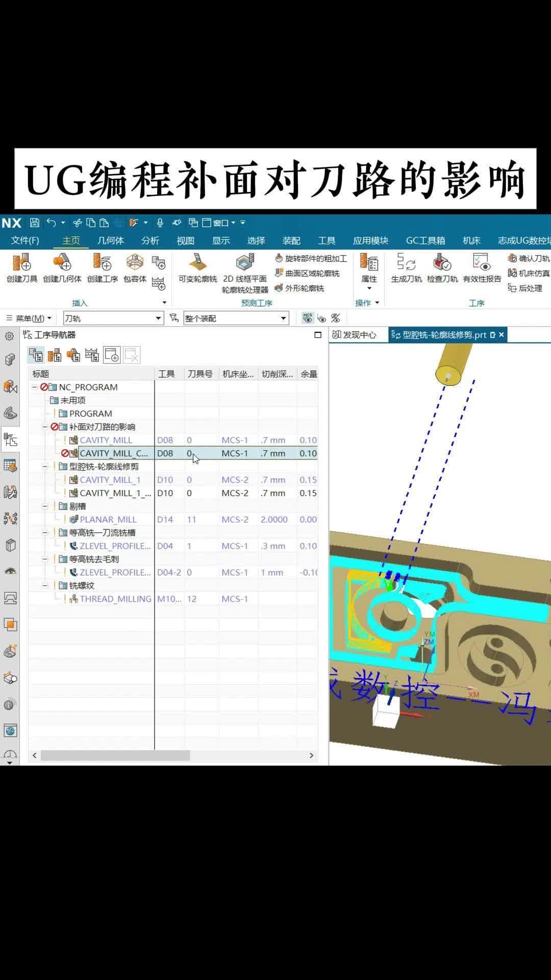Screen dimensions: 551x980
Task: Click the 创建刀具 (Create Tool) icon
Action: pyautogui.click(x=22, y=263)
